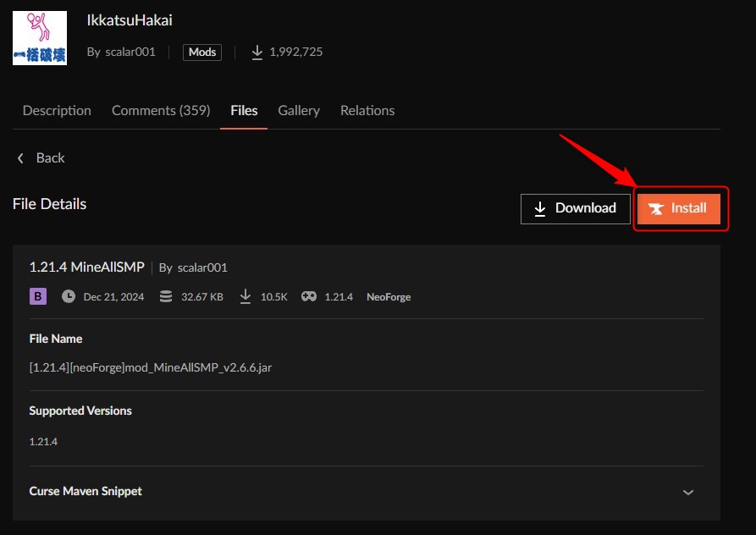Viewport: 756px width, 535px height.
Task: Select the MineAllSMP_v2.6.6.jar file name
Action: [151, 367]
